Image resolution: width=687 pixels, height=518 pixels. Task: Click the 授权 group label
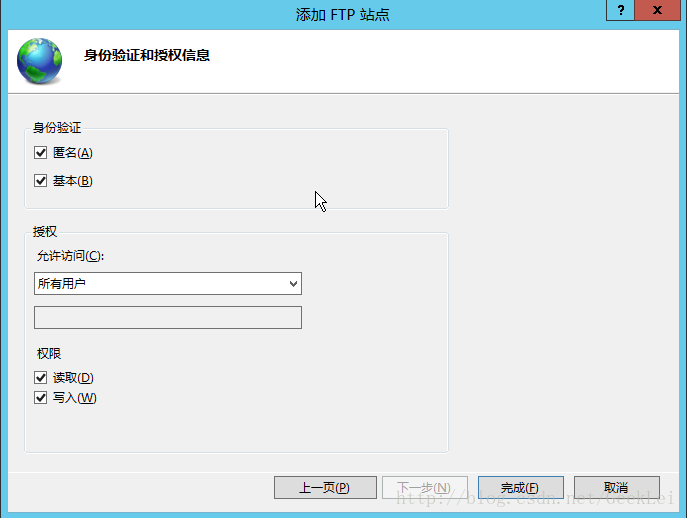(x=45, y=231)
